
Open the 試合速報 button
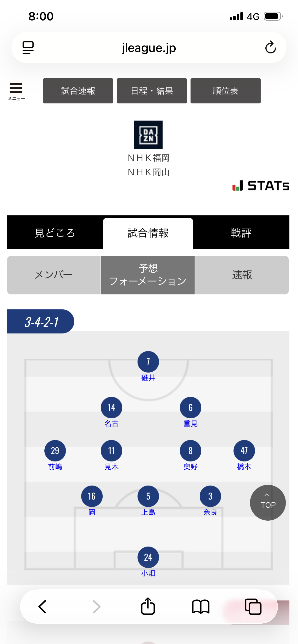point(78,91)
